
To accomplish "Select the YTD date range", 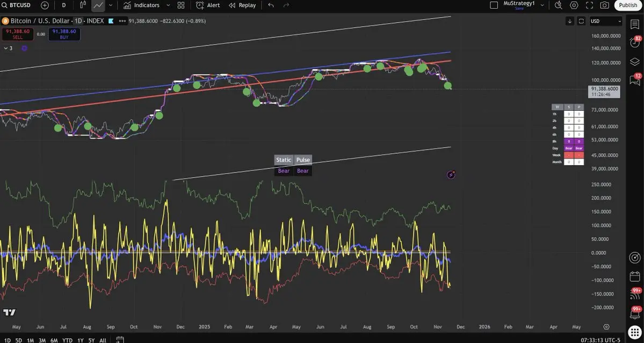I will (x=67, y=340).
